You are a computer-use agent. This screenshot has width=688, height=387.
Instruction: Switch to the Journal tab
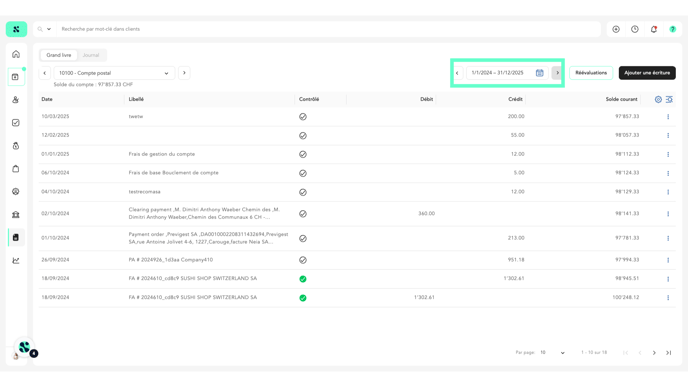[x=91, y=55]
